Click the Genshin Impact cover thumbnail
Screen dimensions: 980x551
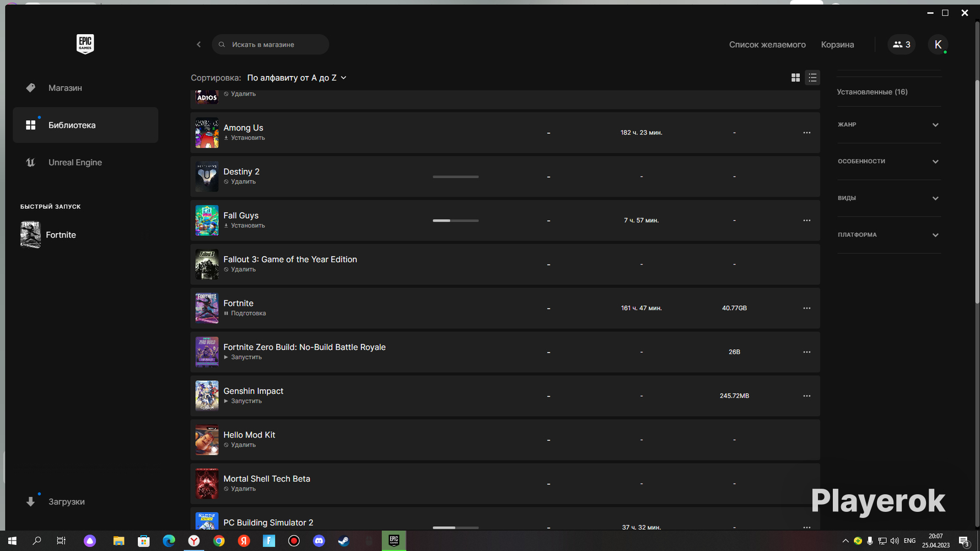(x=207, y=396)
